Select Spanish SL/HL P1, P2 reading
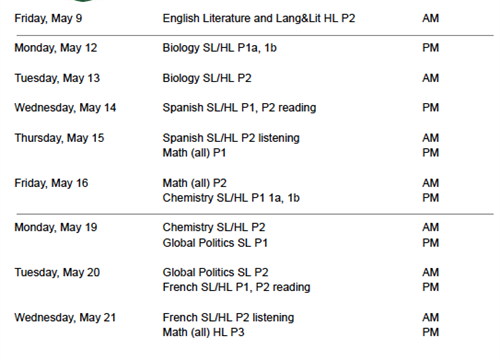The height and width of the screenshot is (360, 500). point(239,108)
